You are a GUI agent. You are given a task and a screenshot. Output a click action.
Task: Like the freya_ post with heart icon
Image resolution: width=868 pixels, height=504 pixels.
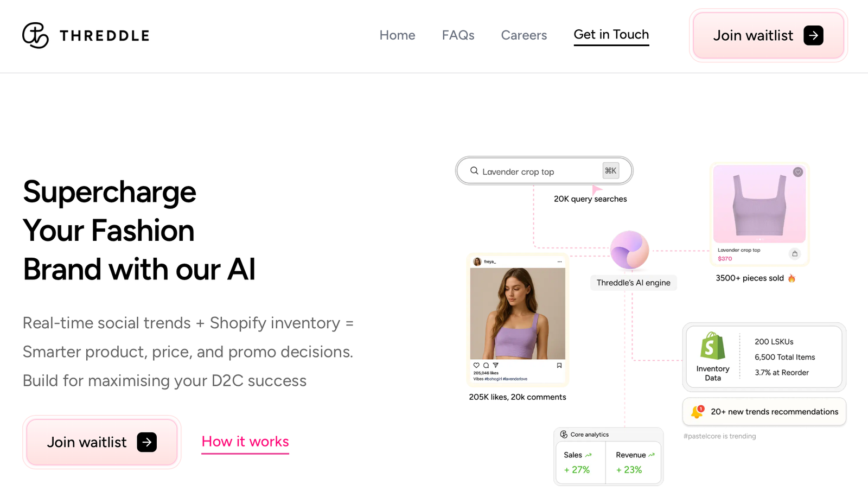[x=476, y=365]
